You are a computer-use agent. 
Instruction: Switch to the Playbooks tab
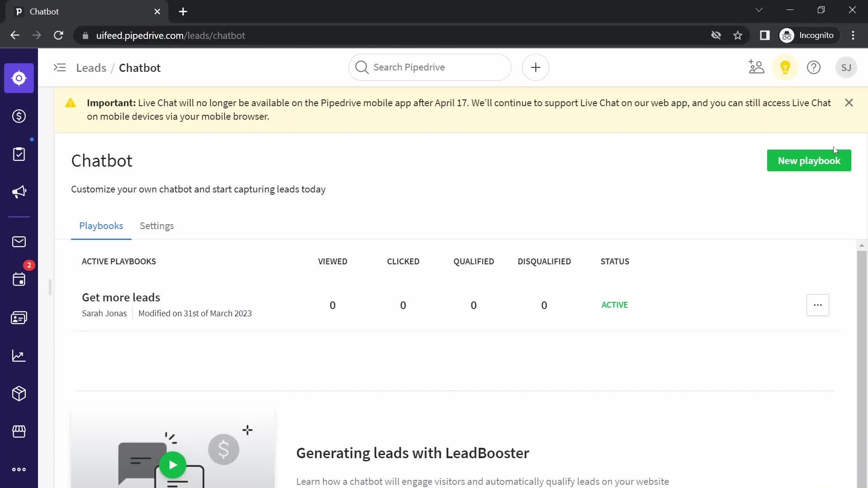click(x=101, y=226)
